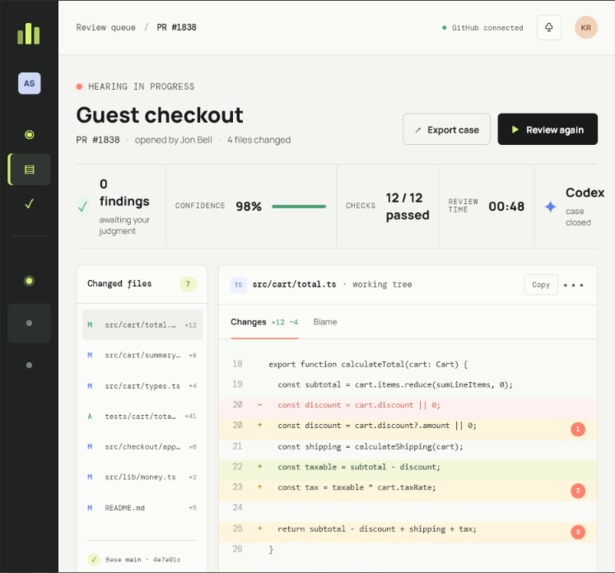Click the 'Changed files' panel heading
This screenshot has height=573, width=615.
point(120,284)
